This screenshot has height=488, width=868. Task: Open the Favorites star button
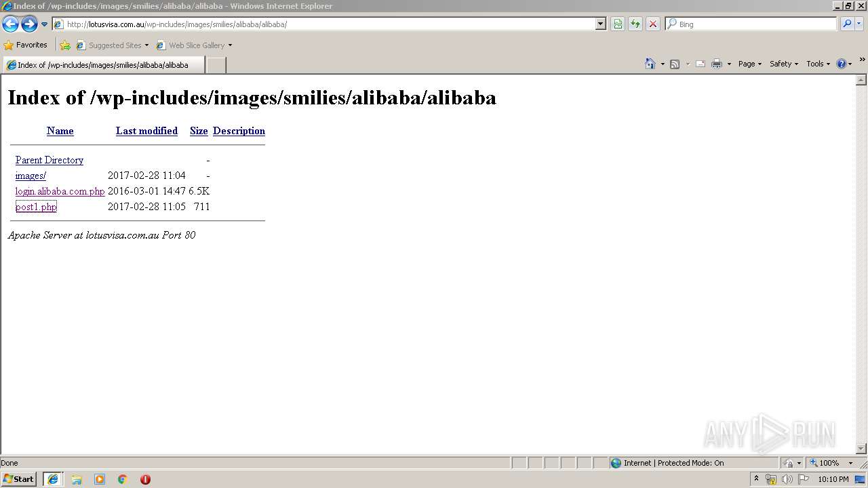(x=26, y=45)
